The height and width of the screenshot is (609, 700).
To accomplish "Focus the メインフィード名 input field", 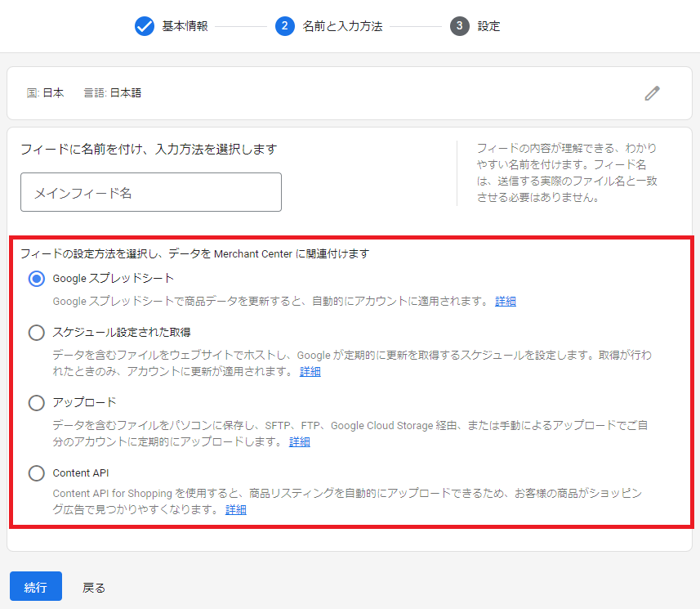I will click(x=151, y=192).
